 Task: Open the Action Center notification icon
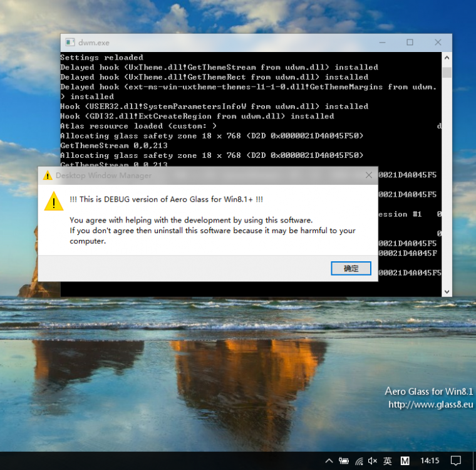456,461
